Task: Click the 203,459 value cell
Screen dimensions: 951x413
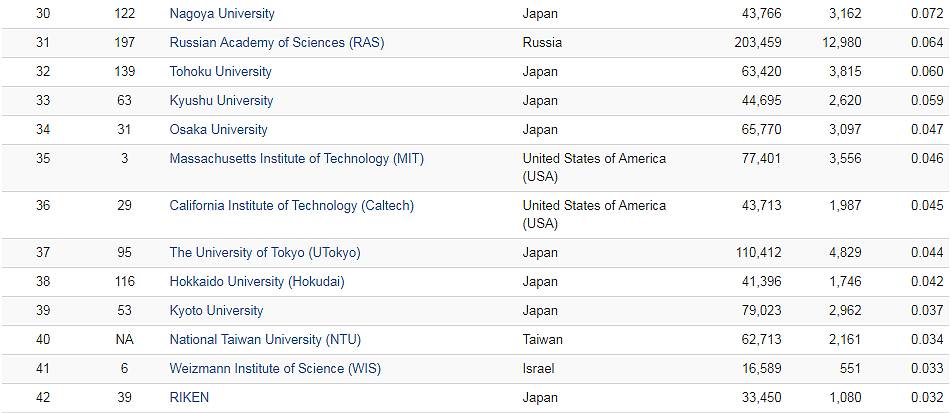Action: pos(757,43)
